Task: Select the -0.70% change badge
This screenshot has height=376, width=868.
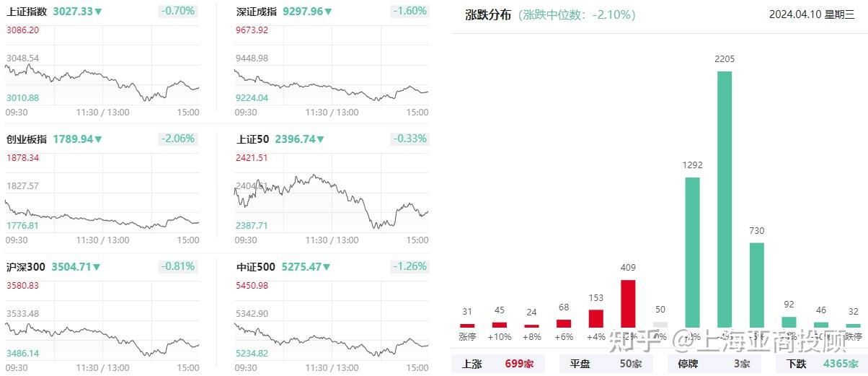Action: click(177, 11)
